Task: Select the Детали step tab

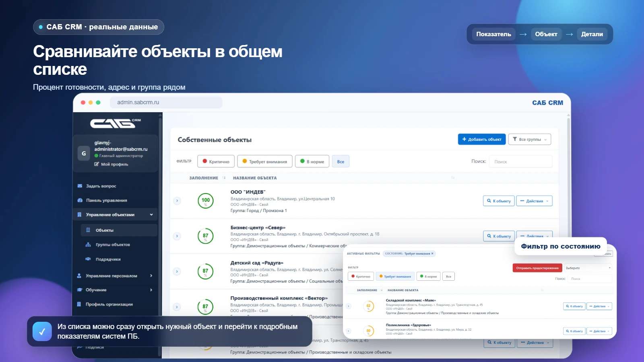Action: tap(592, 34)
